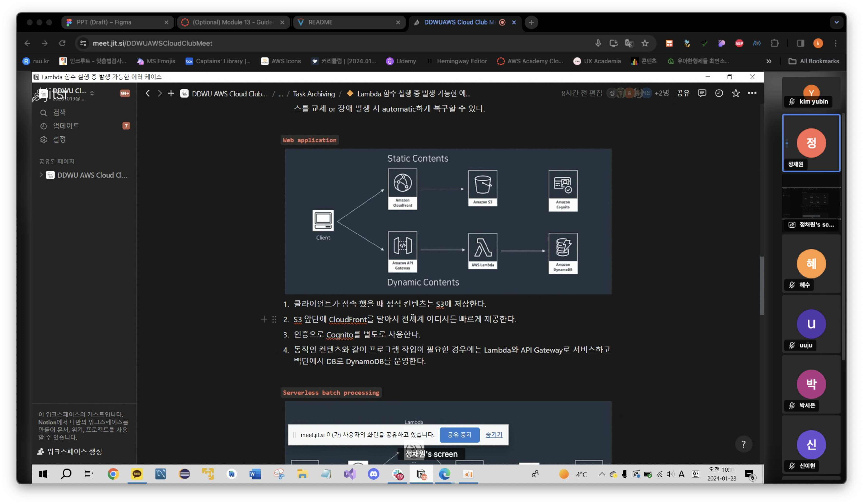Open the MS Emojis bookmark

click(156, 61)
